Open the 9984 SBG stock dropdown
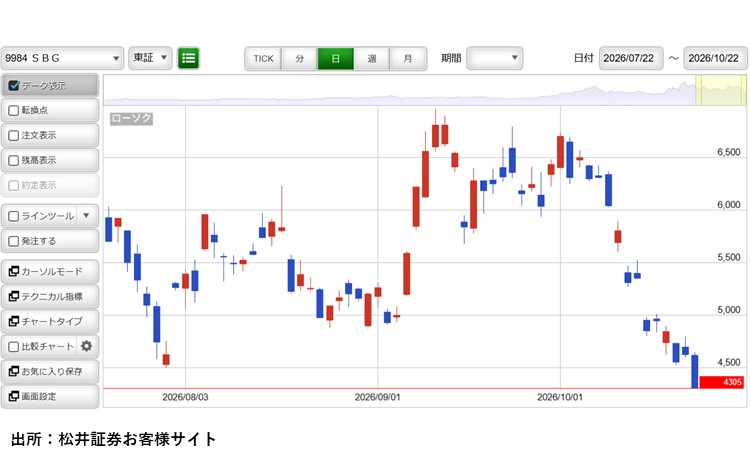Image resolution: width=750 pixels, height=454 pixels. 62,58
